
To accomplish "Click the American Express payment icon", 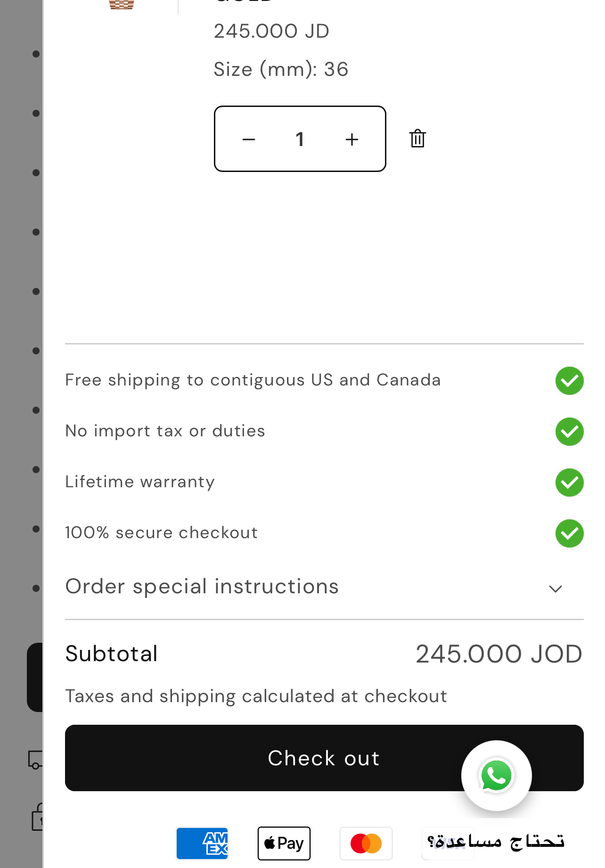I will point(202,843).
